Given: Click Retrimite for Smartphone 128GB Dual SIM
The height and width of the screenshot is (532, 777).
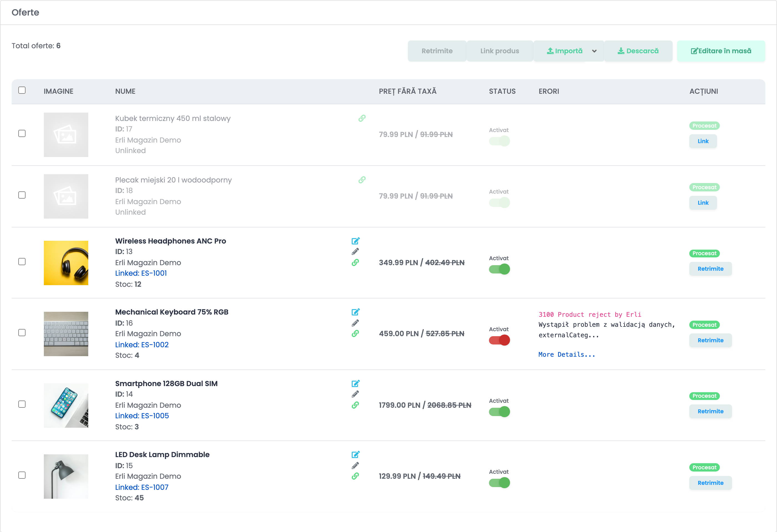Looking at the screenshot, I should pyautogui.click(x=710, y=411).
